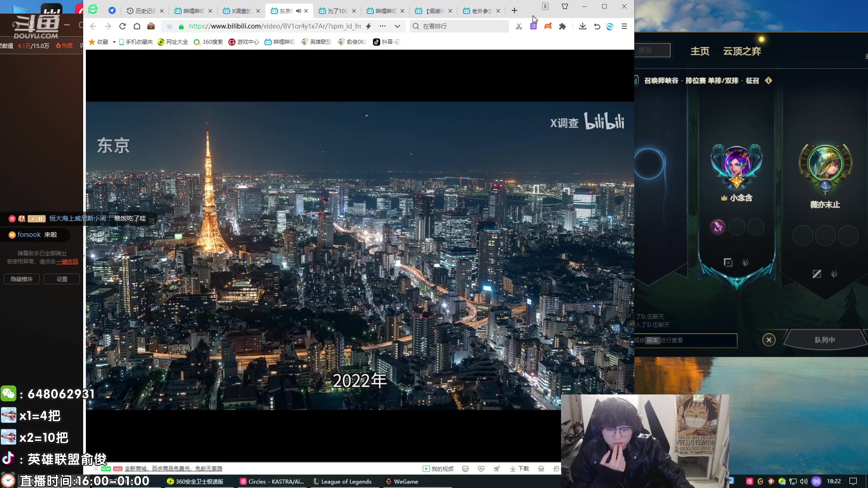Screen dimensions: 868x488
Task: Click the 东京 video player area
Action: coord(360,256)
